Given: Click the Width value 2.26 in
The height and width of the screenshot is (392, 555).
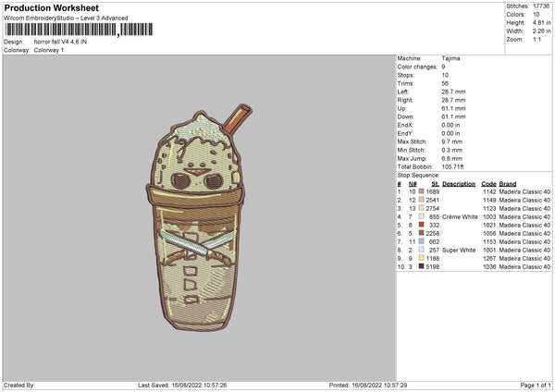Looking at the screenshot, I should [x=541, y=31].
